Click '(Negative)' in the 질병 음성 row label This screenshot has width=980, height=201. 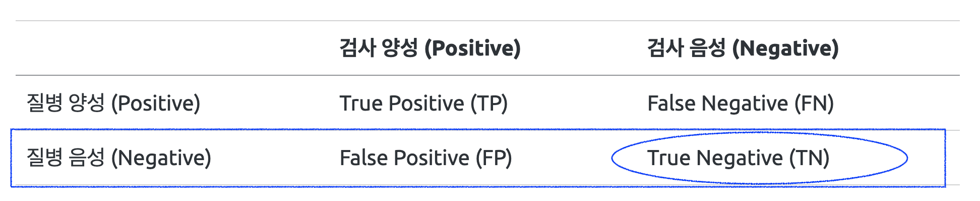click(161, 158)
